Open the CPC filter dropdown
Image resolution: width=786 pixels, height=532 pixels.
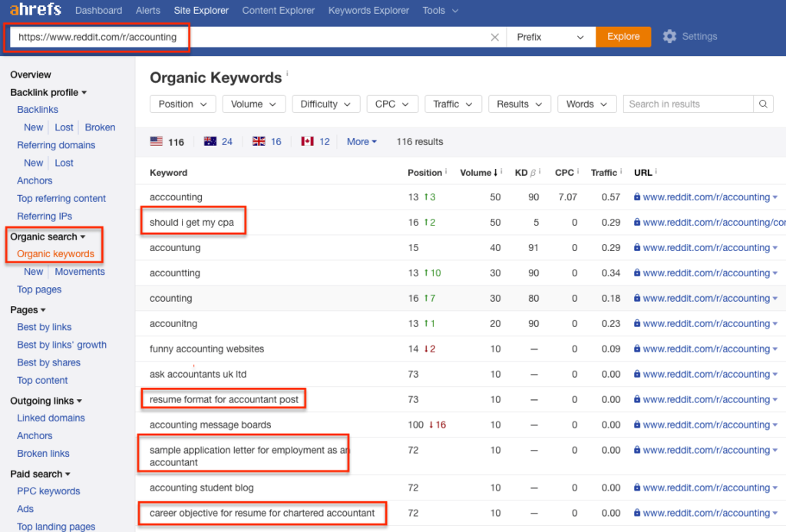coord(392,104)
